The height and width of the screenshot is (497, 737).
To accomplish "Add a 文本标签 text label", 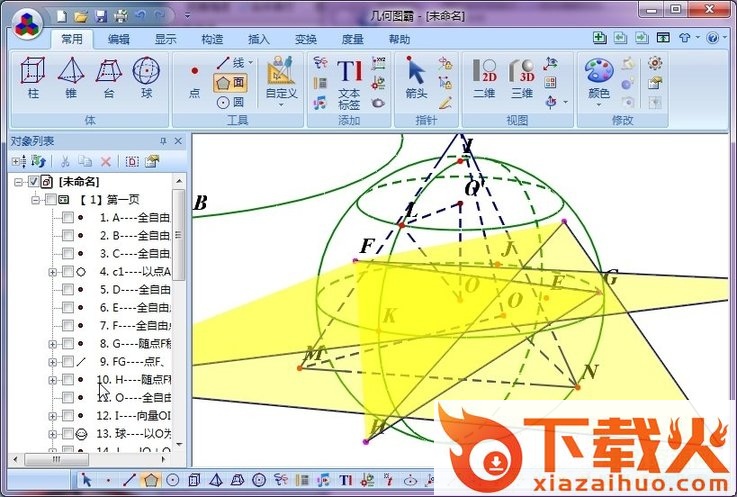I will [349, 85].
